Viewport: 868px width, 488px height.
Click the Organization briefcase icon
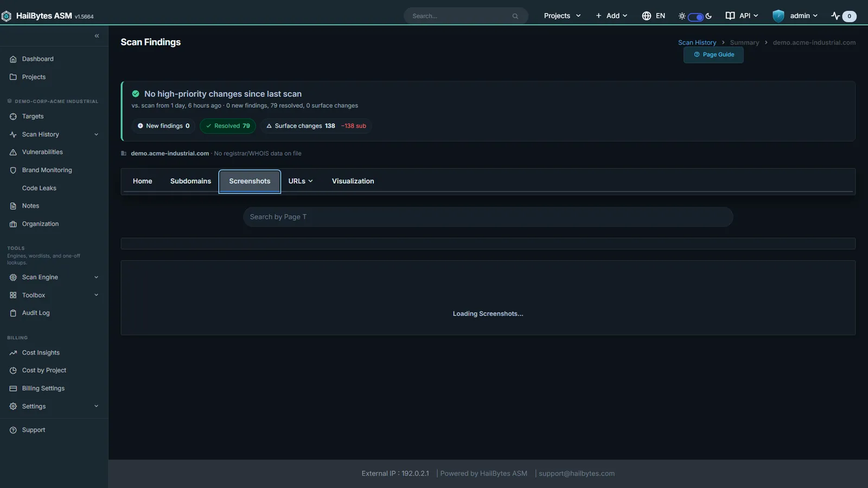[13, 224]
